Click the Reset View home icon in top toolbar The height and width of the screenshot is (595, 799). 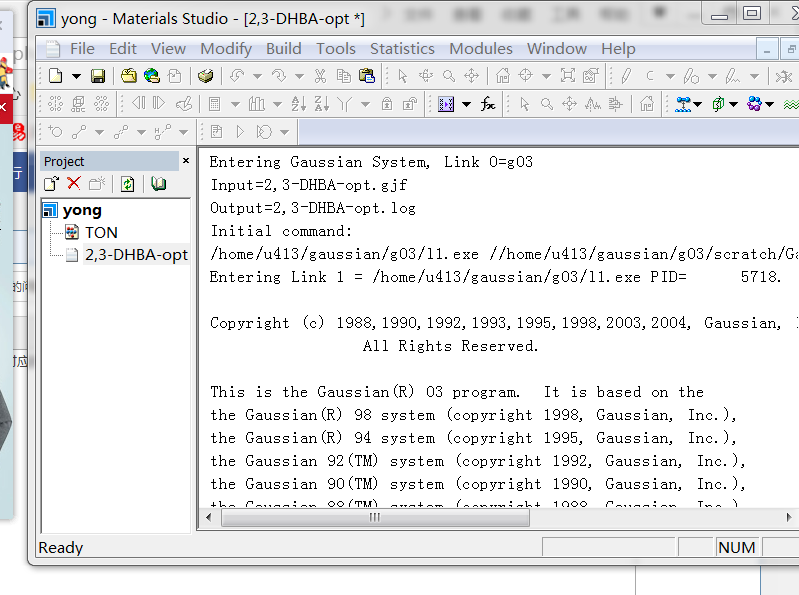(x=502, y=76)
